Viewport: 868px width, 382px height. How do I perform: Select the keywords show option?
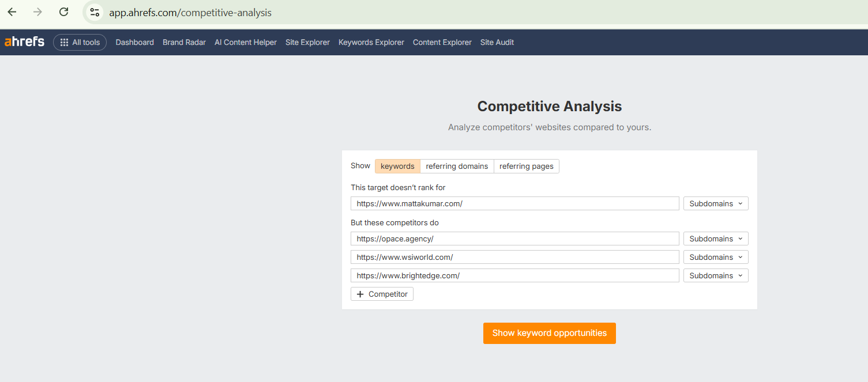(x=397, y=166)
